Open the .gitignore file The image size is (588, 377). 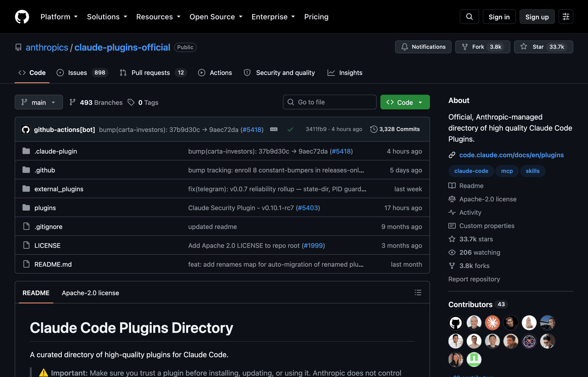coord(49,227)
